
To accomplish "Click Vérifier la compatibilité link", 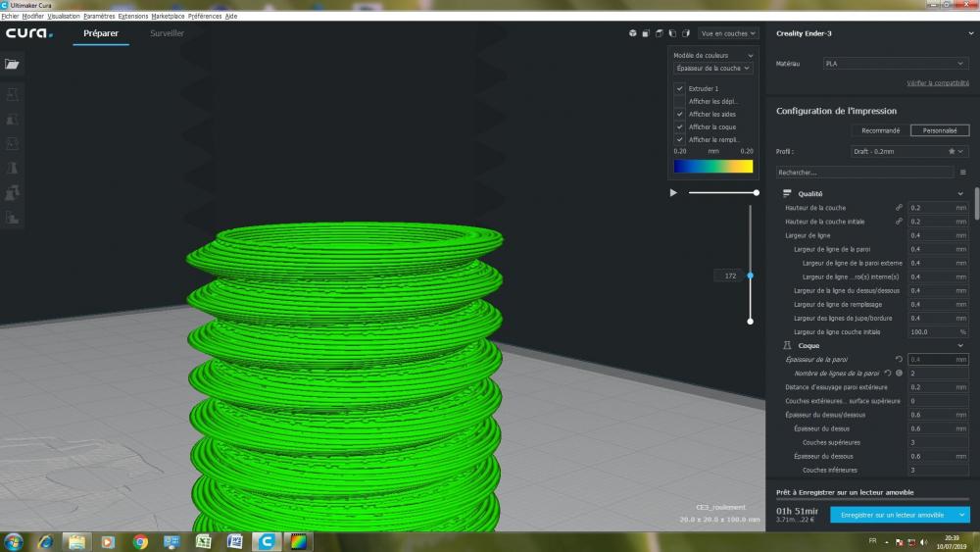I will [x=938, y=83].
